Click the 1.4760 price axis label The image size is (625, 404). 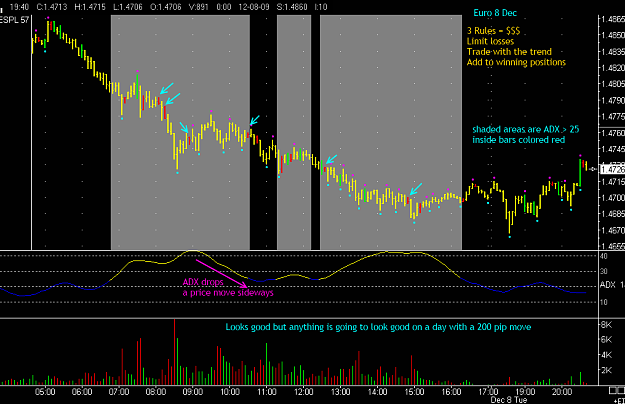[x=613, y=133]
